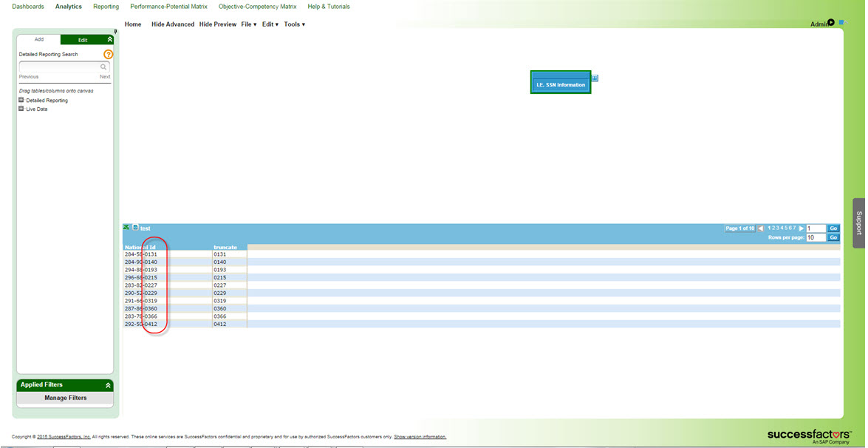Click the small table icon beside SSN Information

pyautogui.click(x=595, y=78)
